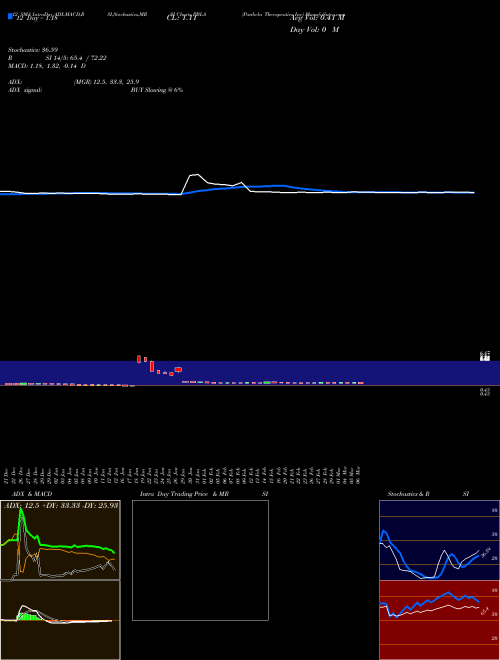Viewport: 500px width, 660px height.
Task: Click the 'BUY Slowing @ 6%' signal text
Action: coord(157,90)
